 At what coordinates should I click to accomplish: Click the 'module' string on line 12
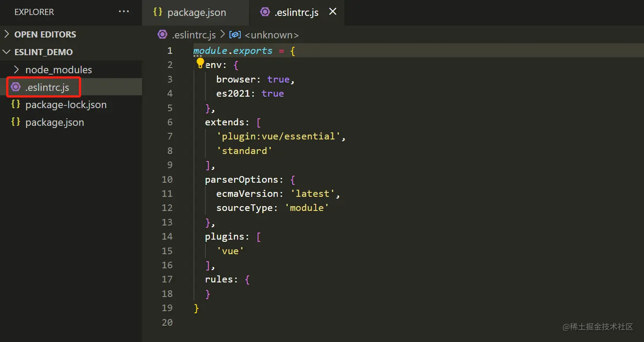coord(307,208)
